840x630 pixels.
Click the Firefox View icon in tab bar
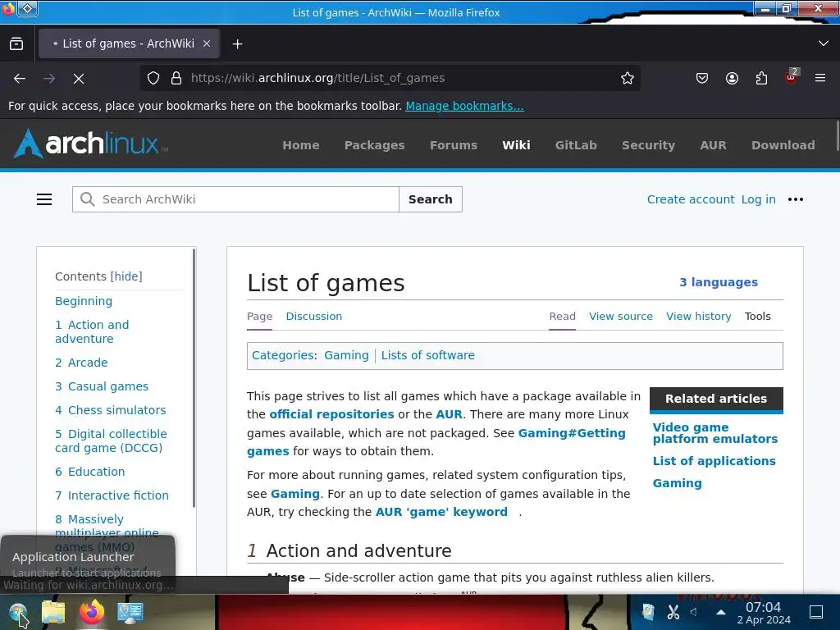(x=16, y=44)
